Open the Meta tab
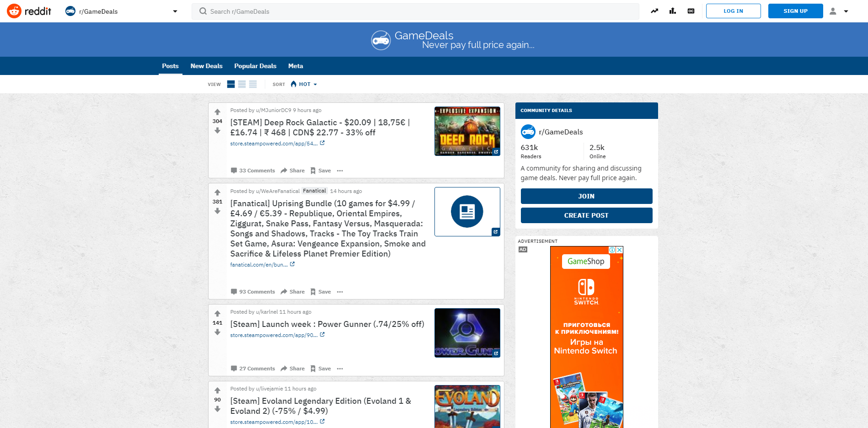The width and height of the screenshot is (868, 428). (x=295, y=66)
